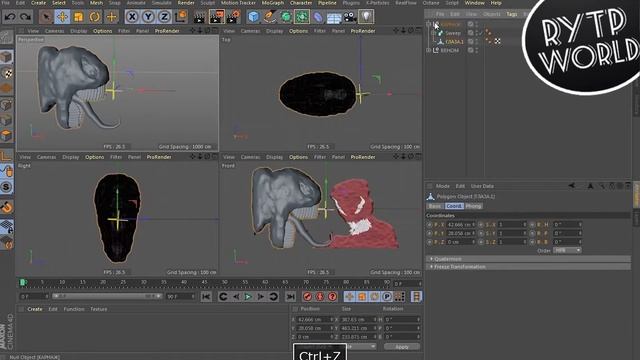Switch to the Basic tab
This screenshot has height=360, width=640.
pos(435,206)
